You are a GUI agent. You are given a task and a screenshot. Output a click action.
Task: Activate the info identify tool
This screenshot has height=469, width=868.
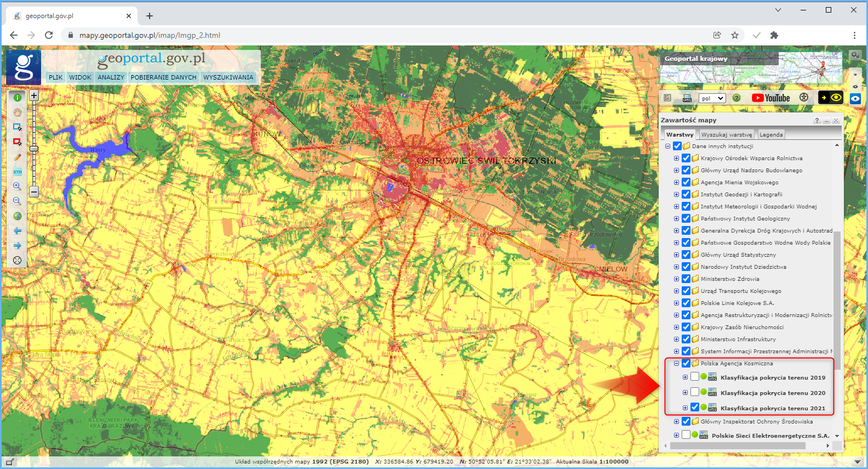tap(18, 97)
